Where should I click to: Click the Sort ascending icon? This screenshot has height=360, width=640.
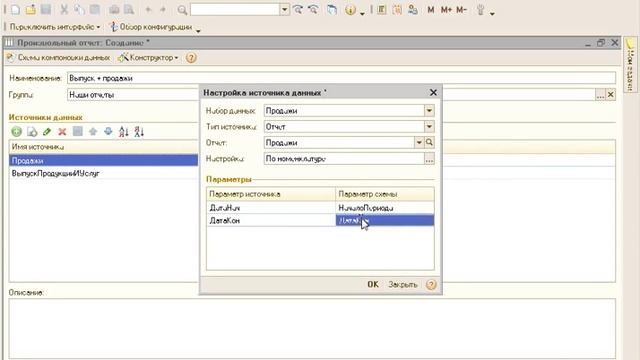(123, 131)
